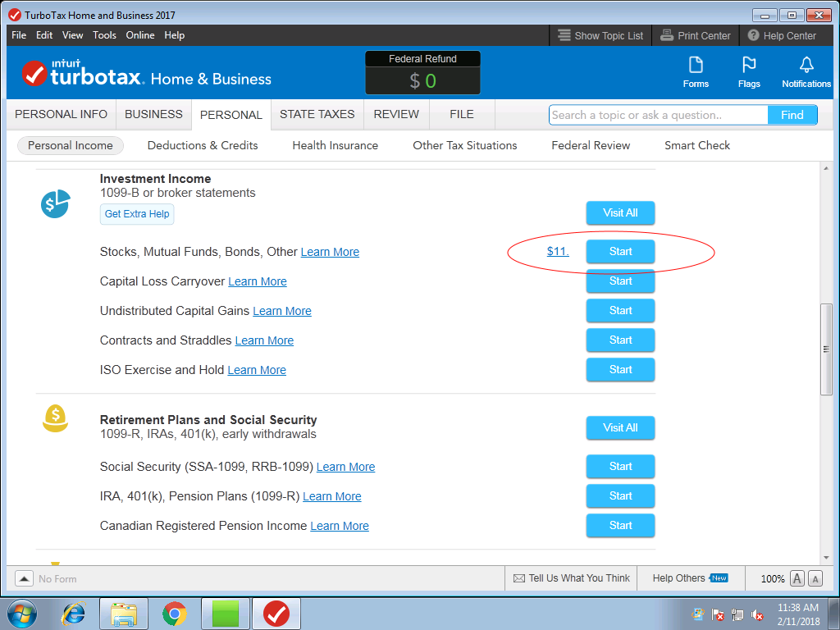The width and height of the screenshot is (840, 630).
Task: Open Windows Explorer folder in taskbar
Action: [124, 614]
